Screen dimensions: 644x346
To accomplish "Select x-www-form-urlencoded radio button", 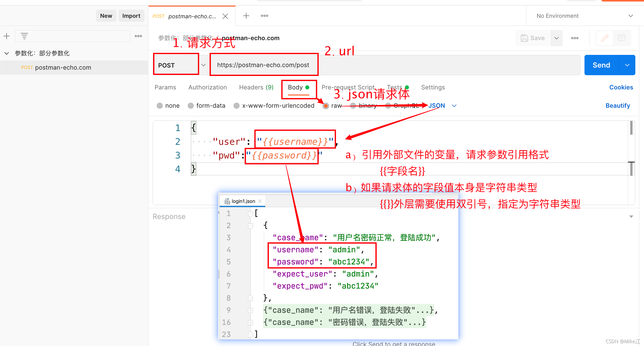I will pos(237,106).
